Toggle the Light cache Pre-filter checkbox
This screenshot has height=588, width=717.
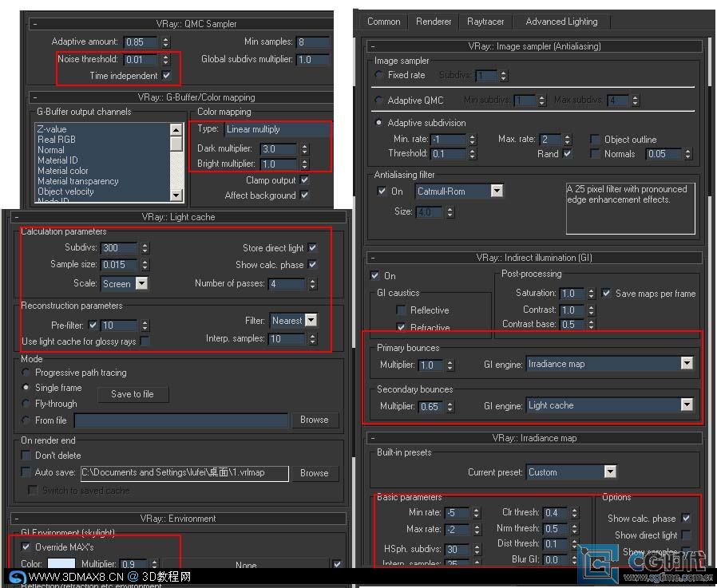(93, 325)
